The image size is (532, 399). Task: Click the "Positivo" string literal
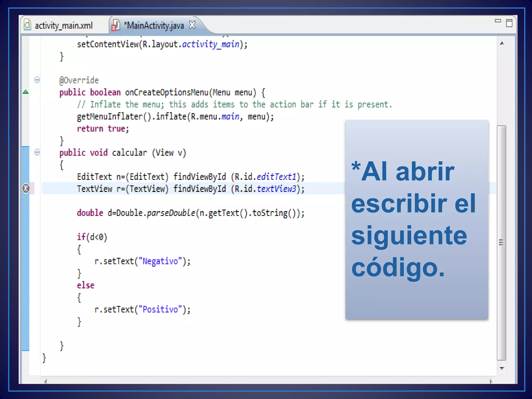click(x=160, y=309)
